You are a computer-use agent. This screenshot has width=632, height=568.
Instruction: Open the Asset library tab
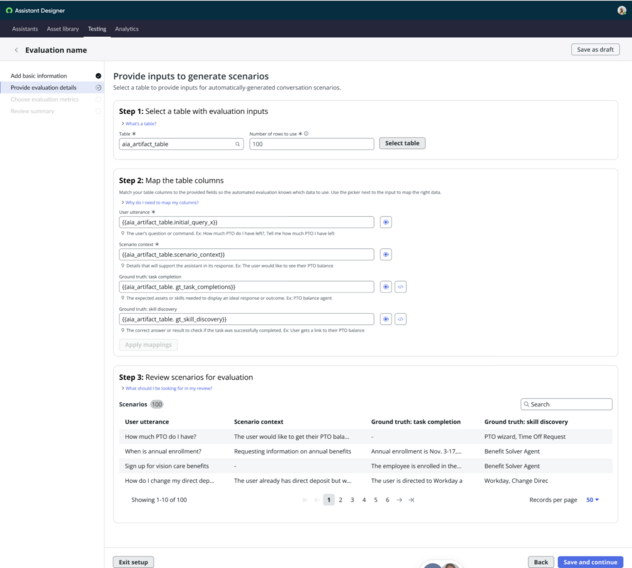pos(63,29)
